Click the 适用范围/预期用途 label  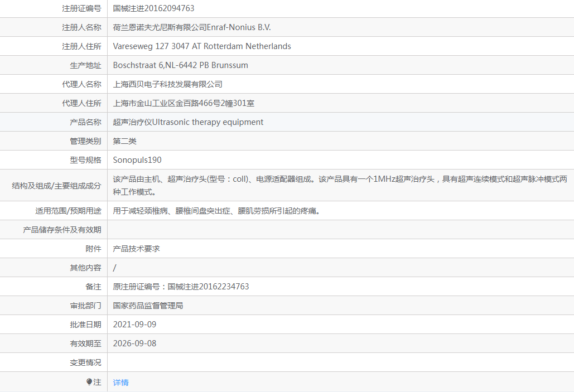click(x=69, y=211)
